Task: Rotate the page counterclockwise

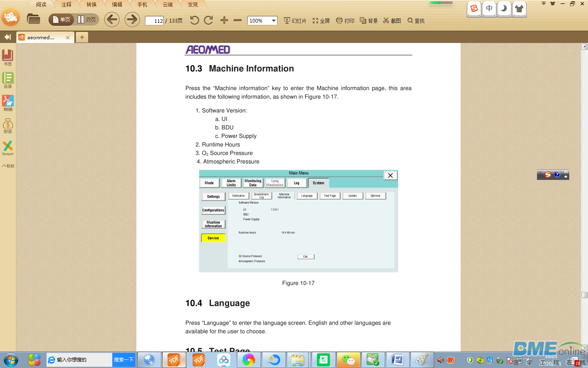Action: coord(194,20)
